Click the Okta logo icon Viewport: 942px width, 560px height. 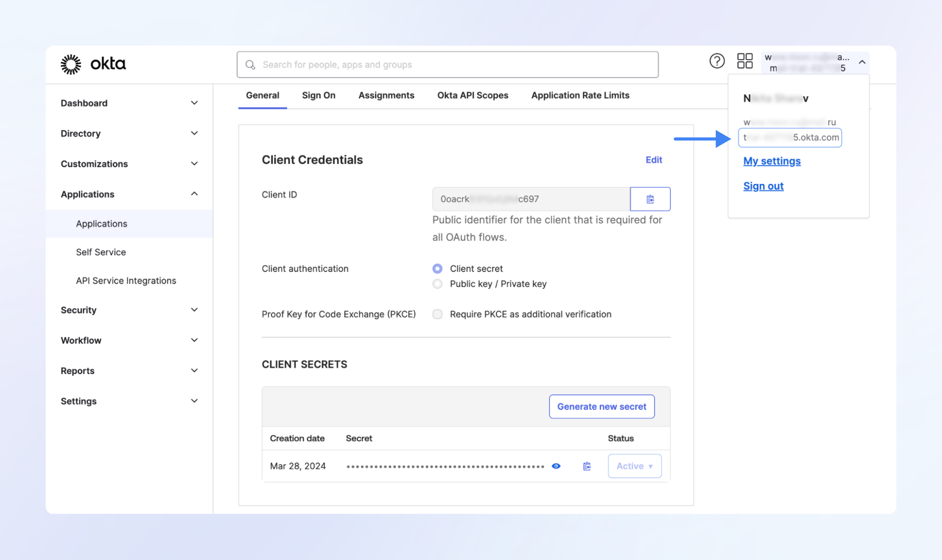pyautogui.click(x=71, y=64)
